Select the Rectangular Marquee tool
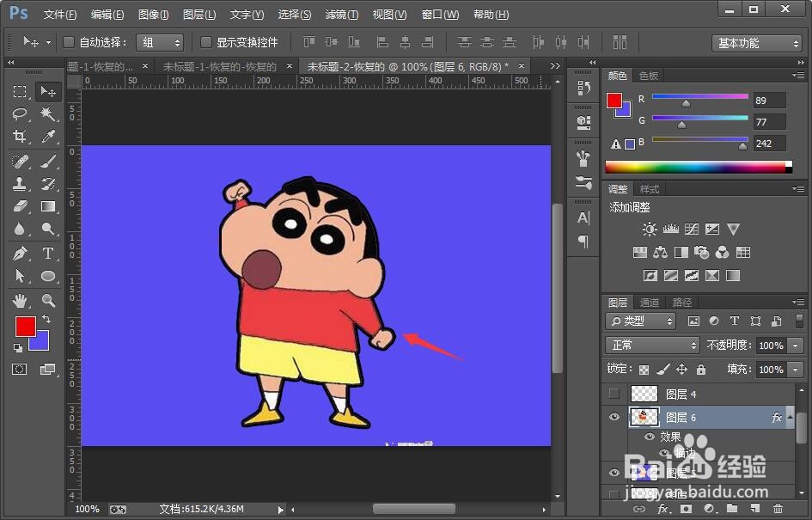 coord(20,92)
